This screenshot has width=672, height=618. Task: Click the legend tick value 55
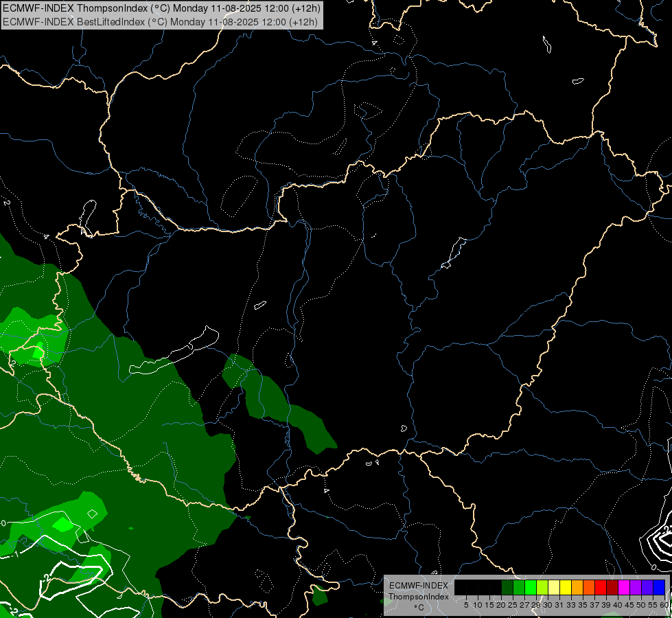pos(653,605)
